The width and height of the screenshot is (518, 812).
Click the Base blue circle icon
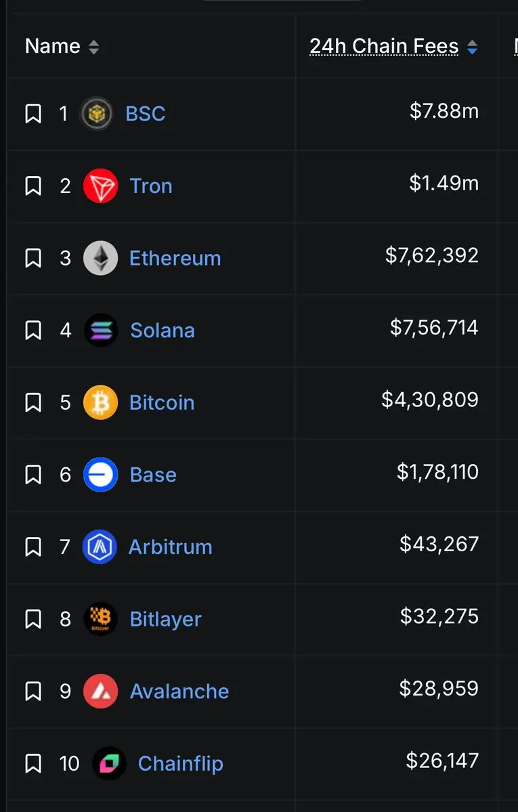(100, 474)
